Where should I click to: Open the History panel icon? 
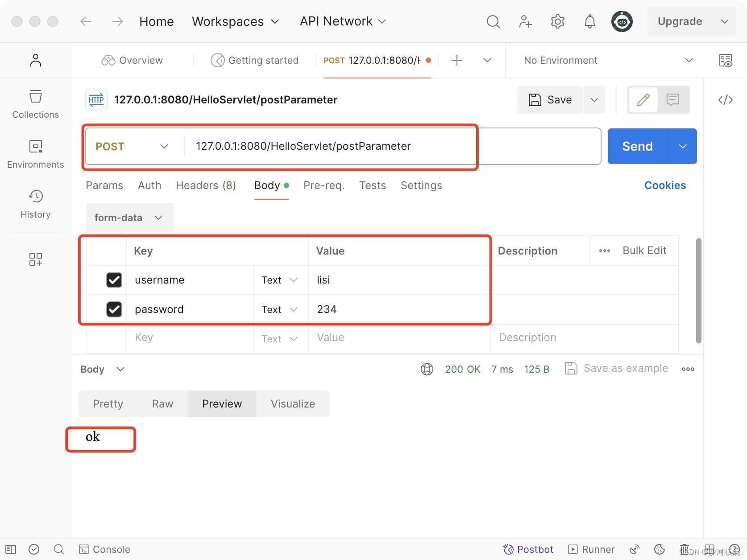[35, 204]
